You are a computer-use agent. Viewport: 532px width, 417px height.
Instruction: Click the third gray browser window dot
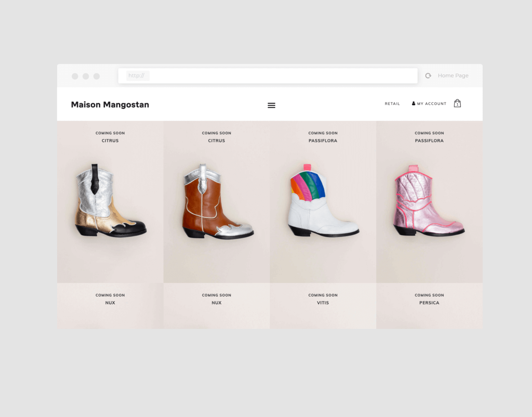tap(96, 76)
